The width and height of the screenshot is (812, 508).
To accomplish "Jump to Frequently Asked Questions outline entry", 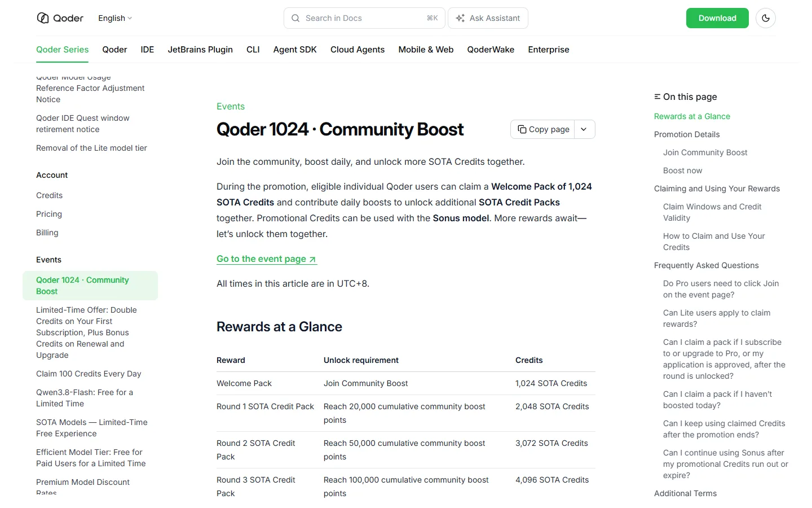I will click(x=706, y=265).
